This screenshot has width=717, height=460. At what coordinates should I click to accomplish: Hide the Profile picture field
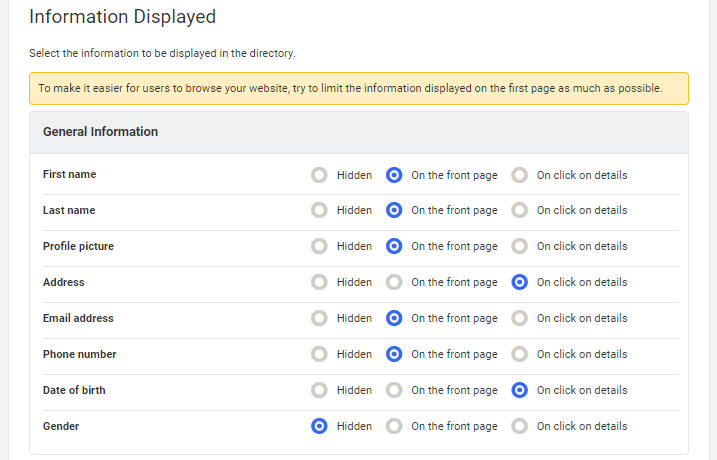pos(319,247)
